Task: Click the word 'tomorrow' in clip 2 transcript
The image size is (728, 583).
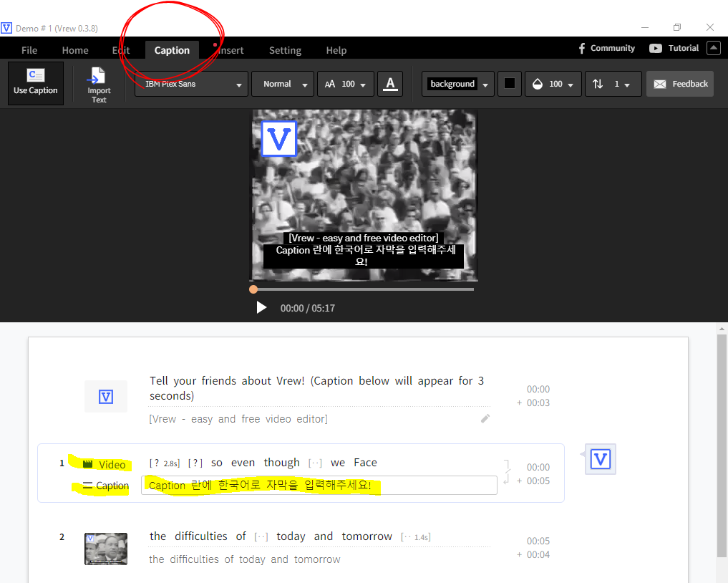Action: [x=367, y=536]
